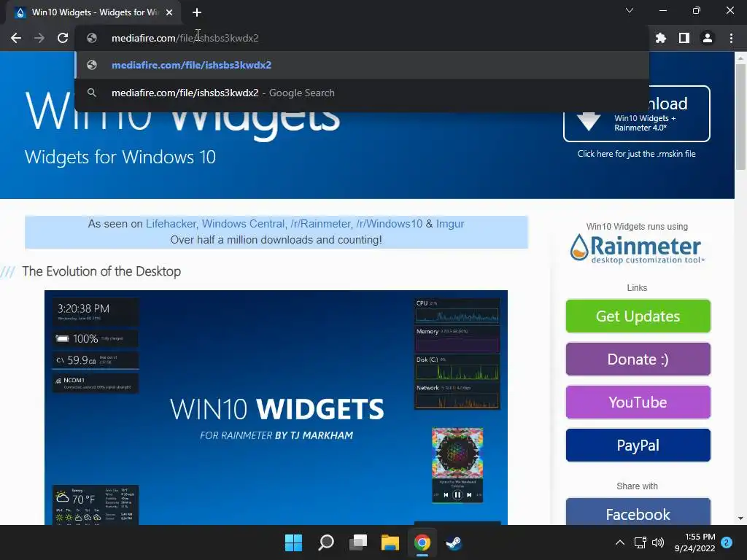Click the scrollbar down arrow
Viewport: 747px width, 560px height.
click(x=740, y=518)
